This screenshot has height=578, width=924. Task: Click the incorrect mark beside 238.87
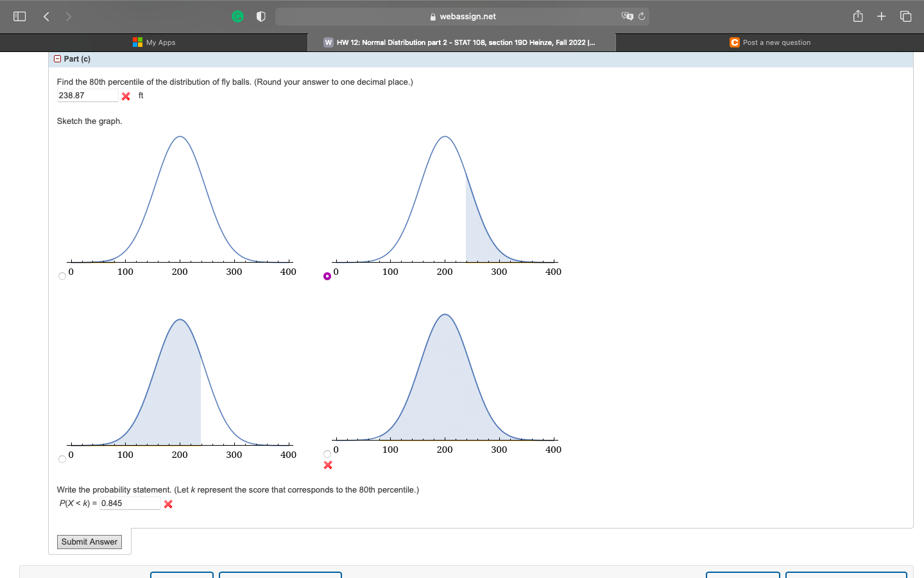pos(126,96)
